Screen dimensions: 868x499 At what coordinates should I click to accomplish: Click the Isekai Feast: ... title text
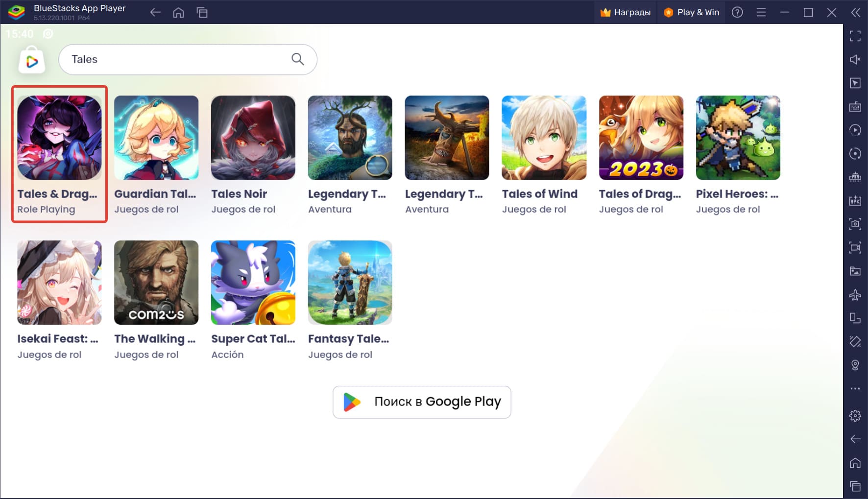[x=58, y=339]
